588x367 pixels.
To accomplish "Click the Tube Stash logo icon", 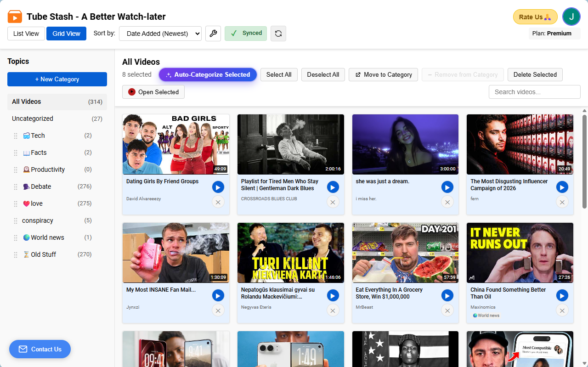I will point(15,17).
